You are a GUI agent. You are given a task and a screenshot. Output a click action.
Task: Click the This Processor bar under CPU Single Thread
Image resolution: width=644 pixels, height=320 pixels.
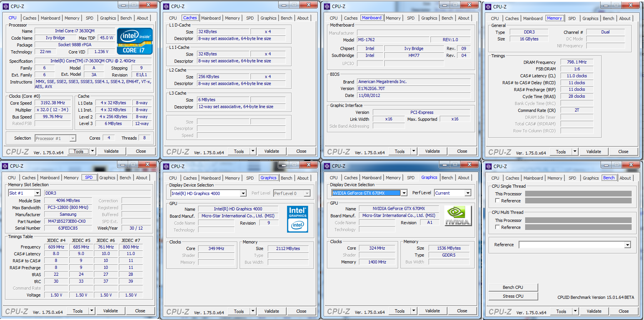pyautogui.click(x=578, y=194)
